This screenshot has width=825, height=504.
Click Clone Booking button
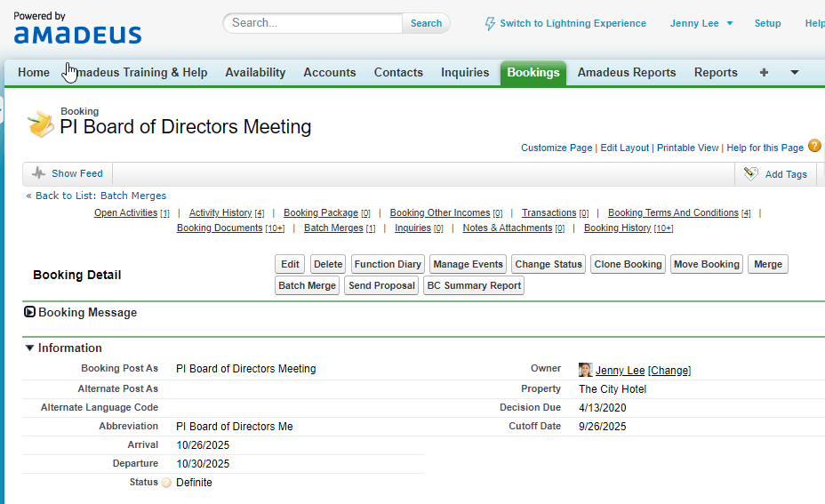point(629,264)
